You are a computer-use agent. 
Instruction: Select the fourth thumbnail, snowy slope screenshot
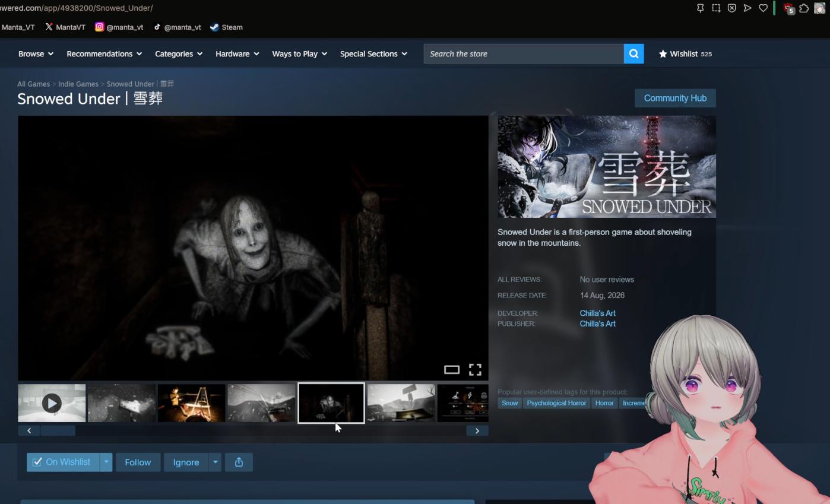click(261, 403)
